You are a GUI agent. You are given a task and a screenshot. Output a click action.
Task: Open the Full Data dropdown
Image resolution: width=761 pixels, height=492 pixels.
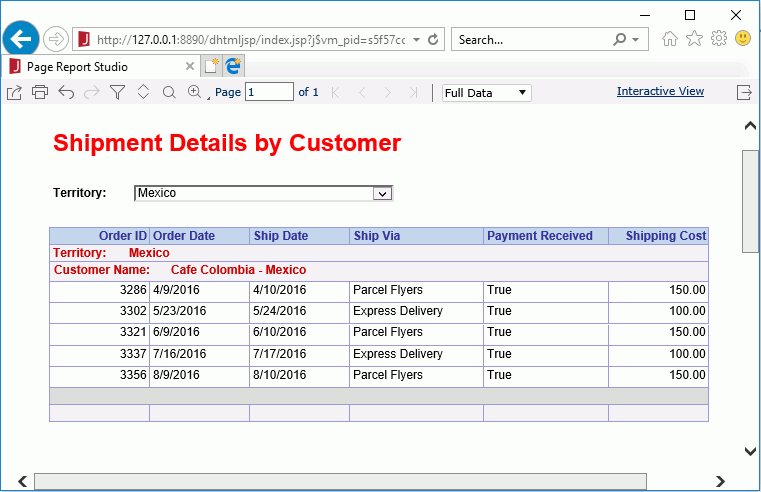[x=486, y=93]
